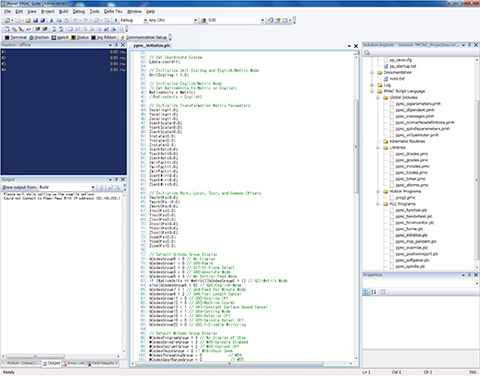480x376 pixels.
Task: Click the Jog Ribbon icon
Action: [94, 37]
